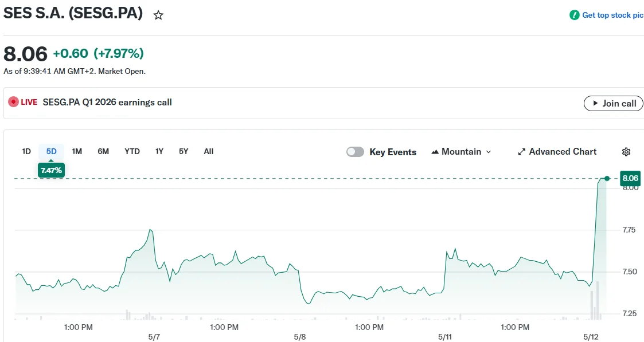
Task: Click the Mountain chart type icon
Action: (x=435, y=152)
